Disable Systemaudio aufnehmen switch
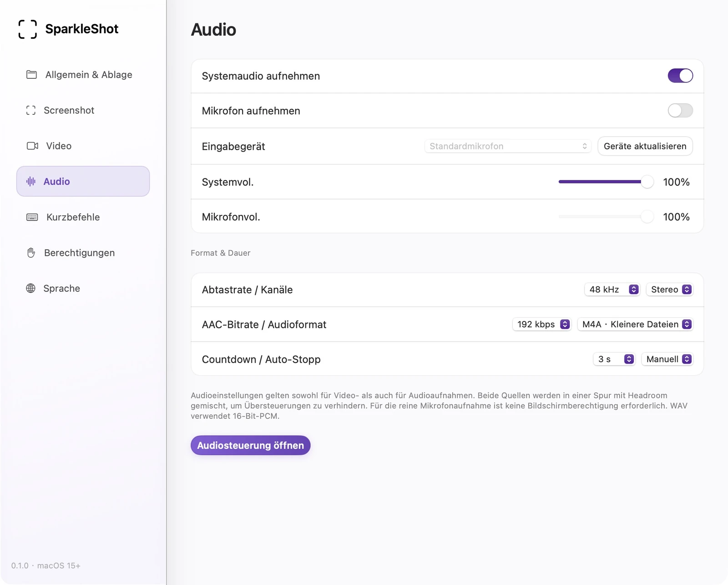 pyautogui.click(x=680, y=76)
